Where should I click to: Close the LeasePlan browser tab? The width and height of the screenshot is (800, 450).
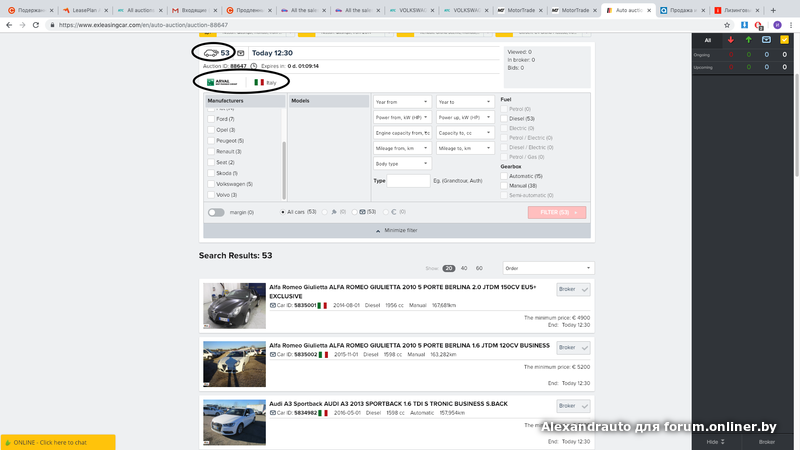106,10
